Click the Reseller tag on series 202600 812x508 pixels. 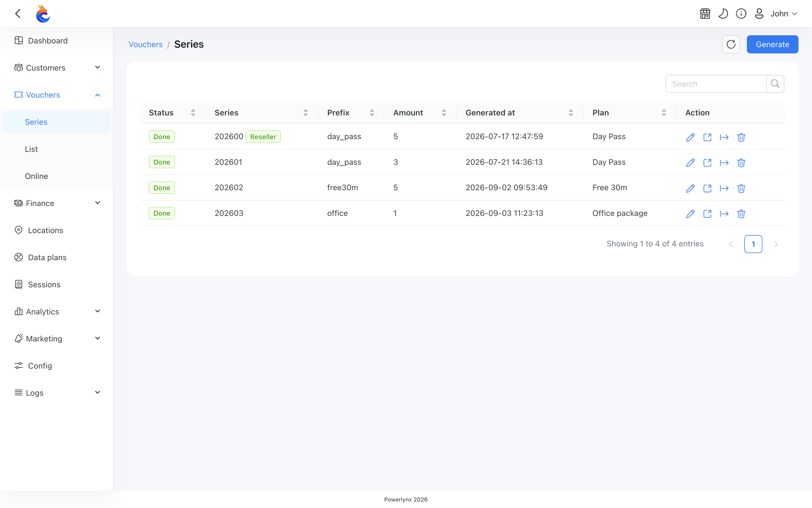coord(263,137)
